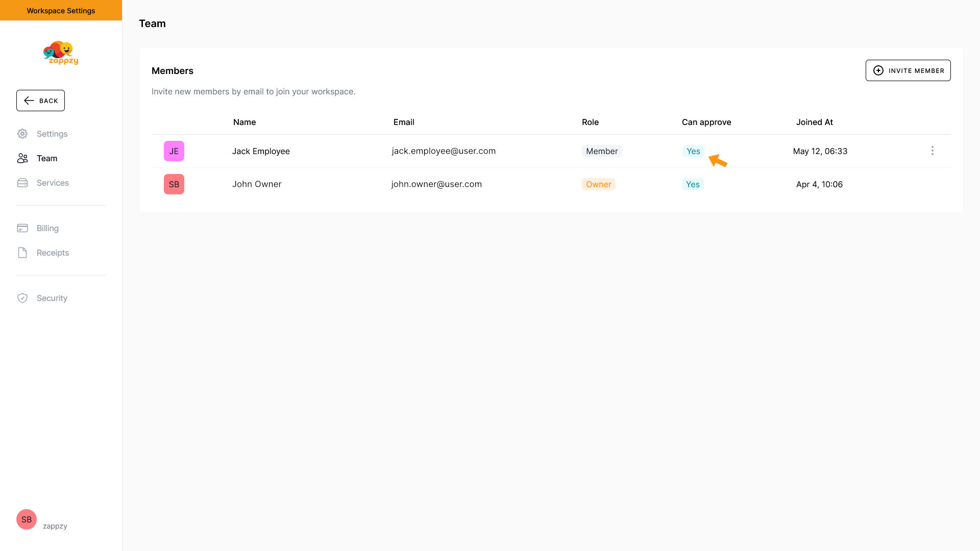Click the Joined At column header

click(815, 122)
